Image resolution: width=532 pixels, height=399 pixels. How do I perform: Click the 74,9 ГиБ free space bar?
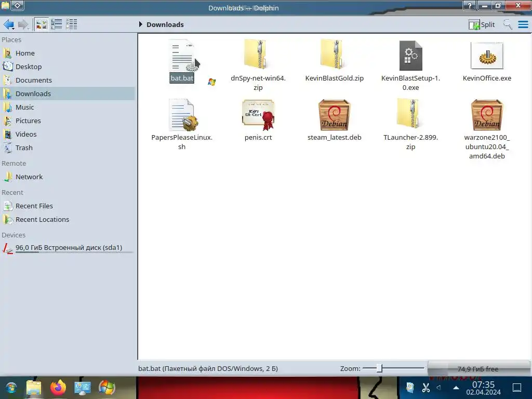coord(478,369)
